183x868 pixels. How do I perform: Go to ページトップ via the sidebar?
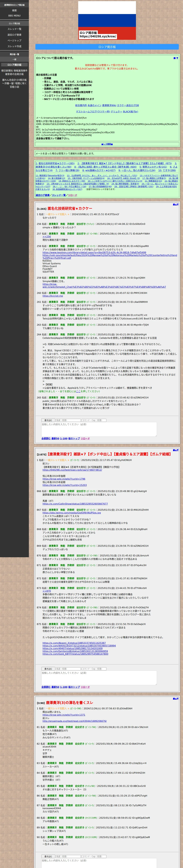click(14, 41)
